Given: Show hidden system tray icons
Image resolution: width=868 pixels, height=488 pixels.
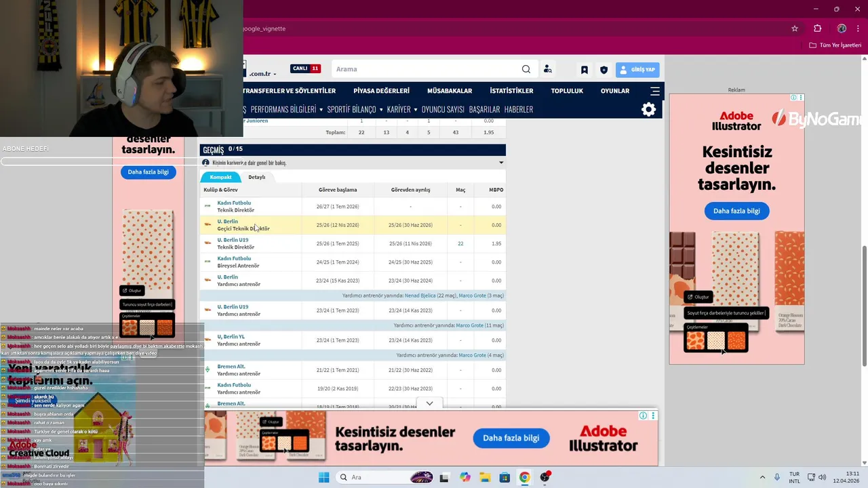Looking at the screenshot, I should (762, 477).
